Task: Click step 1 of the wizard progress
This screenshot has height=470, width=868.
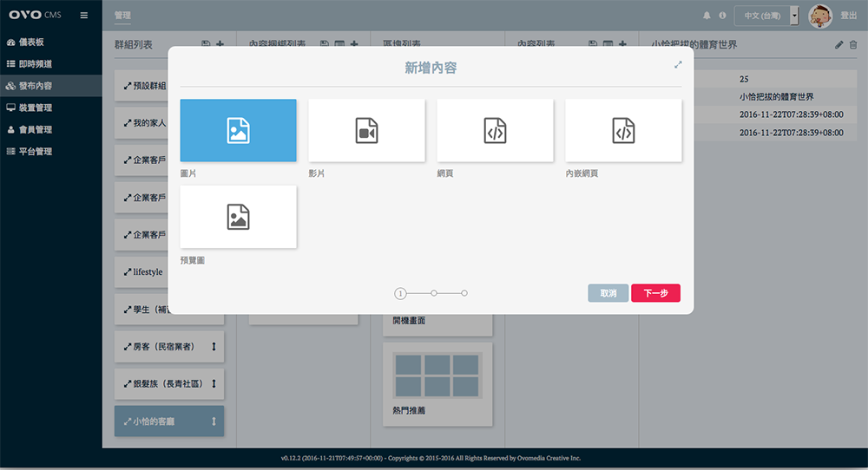Action: 400,294
